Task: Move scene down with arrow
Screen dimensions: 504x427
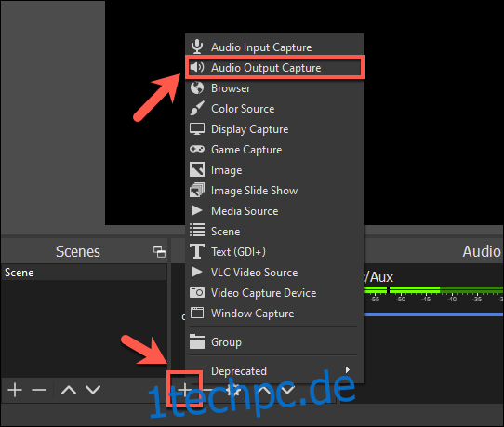Action: click(93, 390)
